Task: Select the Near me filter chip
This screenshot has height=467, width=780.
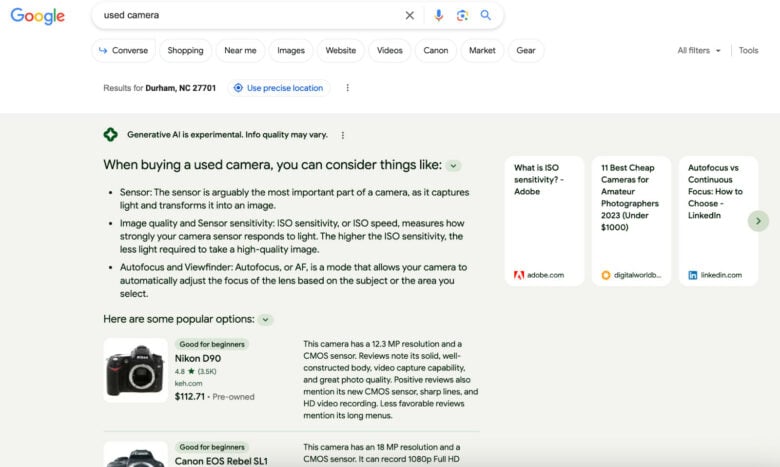Action: [240, 50]
